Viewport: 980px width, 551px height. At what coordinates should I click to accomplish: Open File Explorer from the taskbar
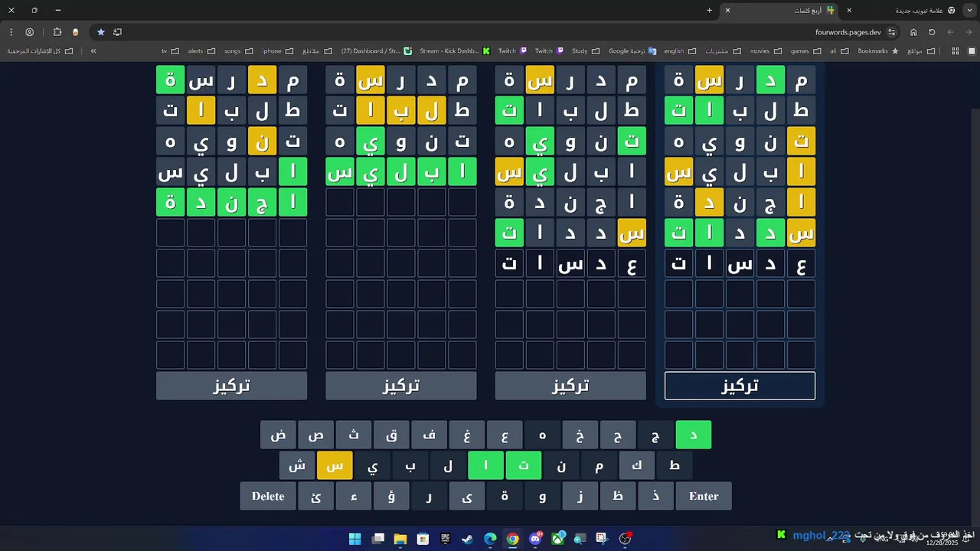tap(400, 539)
